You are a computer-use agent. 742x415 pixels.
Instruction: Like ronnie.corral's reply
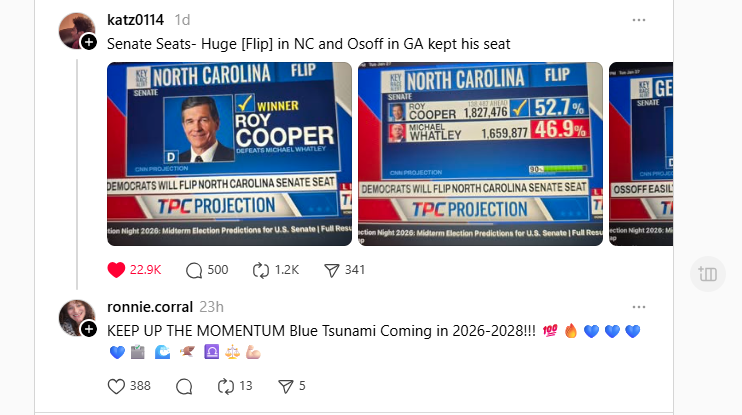point(116,386)
